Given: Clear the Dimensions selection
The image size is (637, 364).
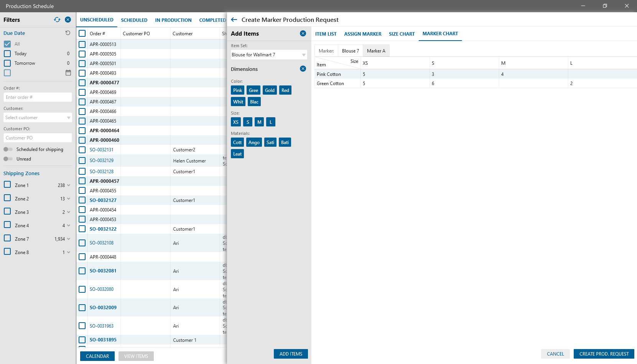Looking at the screenshot, I should 303,69.
